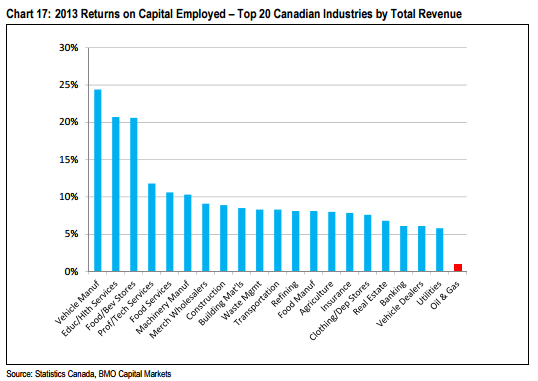Click the Banking bar
Viewport: 538px width, 381px height.
[x=404, y=249]
